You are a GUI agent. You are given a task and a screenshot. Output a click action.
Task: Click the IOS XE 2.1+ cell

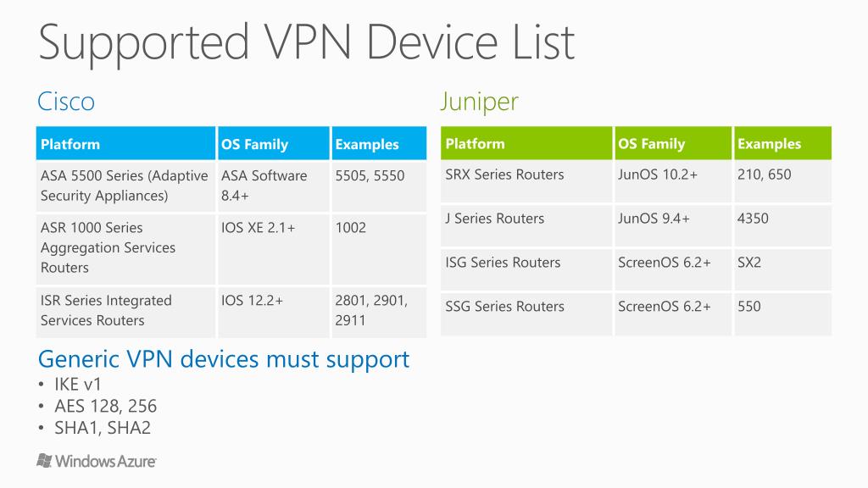[x=274, y=248]
